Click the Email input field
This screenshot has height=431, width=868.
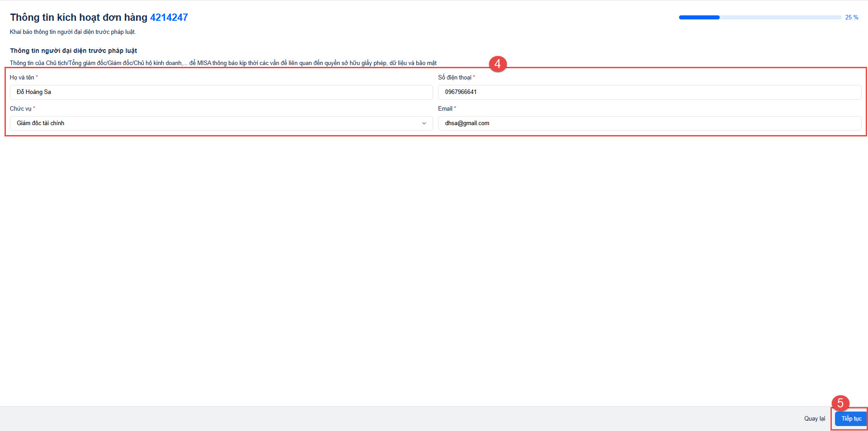[x=650, y=123]
